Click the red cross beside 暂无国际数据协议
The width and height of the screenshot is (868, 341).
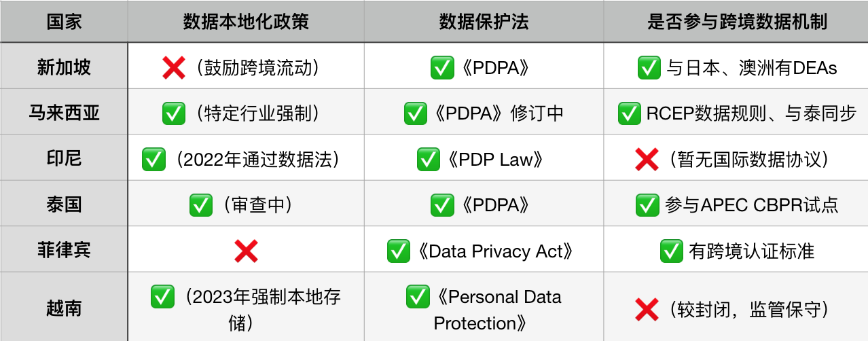point(647,159)
